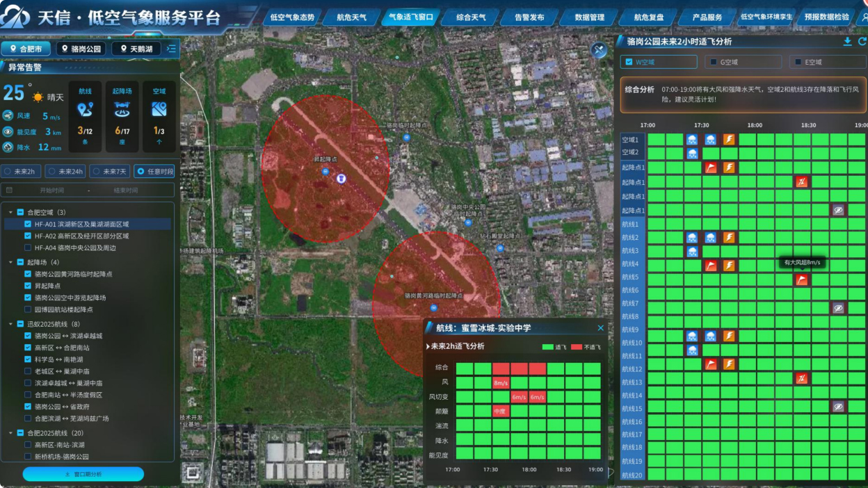This screenshot has width=868, height=488.
Task: Switch to the 航危天气 tab
Action: pyautogui.click(x=351, y=17)
